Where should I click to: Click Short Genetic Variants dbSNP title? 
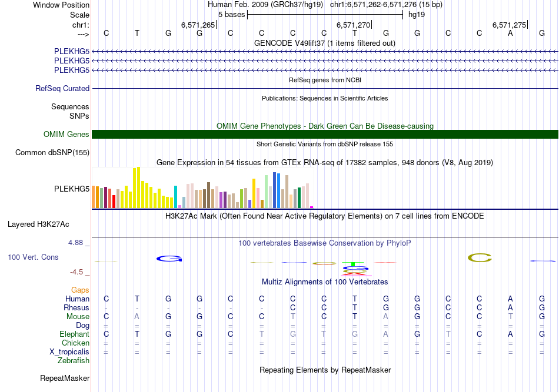click(325, 144)
